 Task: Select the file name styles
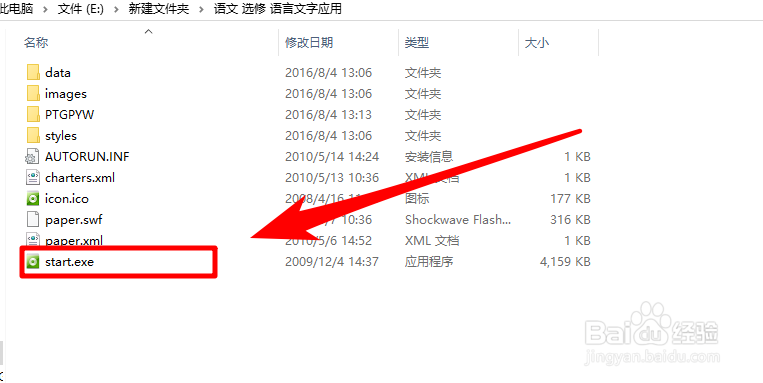tap(61, 135)
